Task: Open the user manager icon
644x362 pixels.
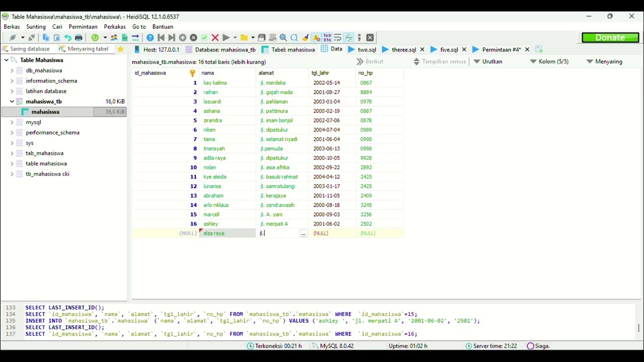Action: click(114, 38)
